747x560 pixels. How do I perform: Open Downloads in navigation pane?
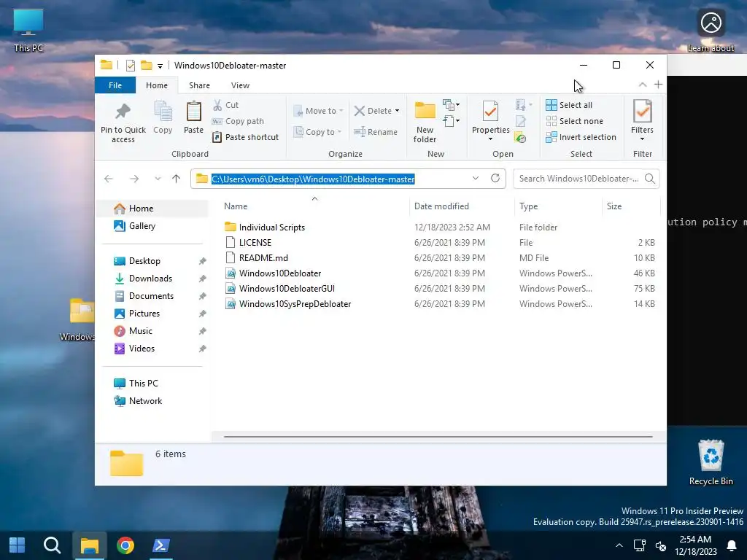pyautogui.click(x=153, y=279)
